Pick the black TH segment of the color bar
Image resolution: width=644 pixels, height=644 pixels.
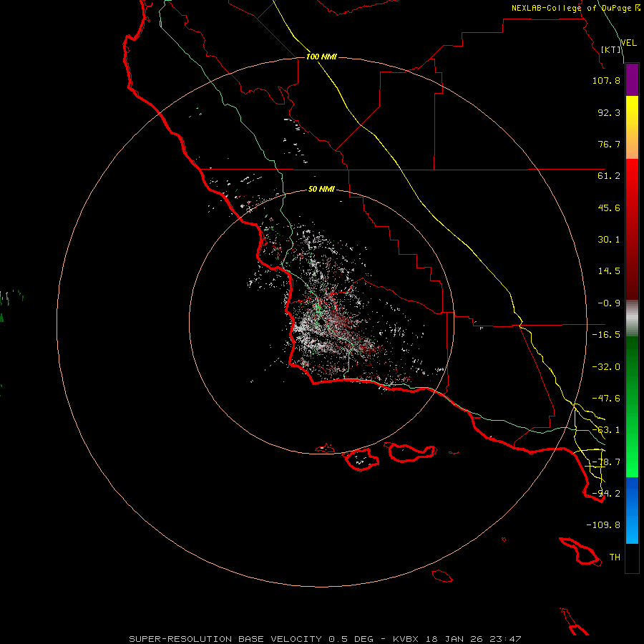632,557
